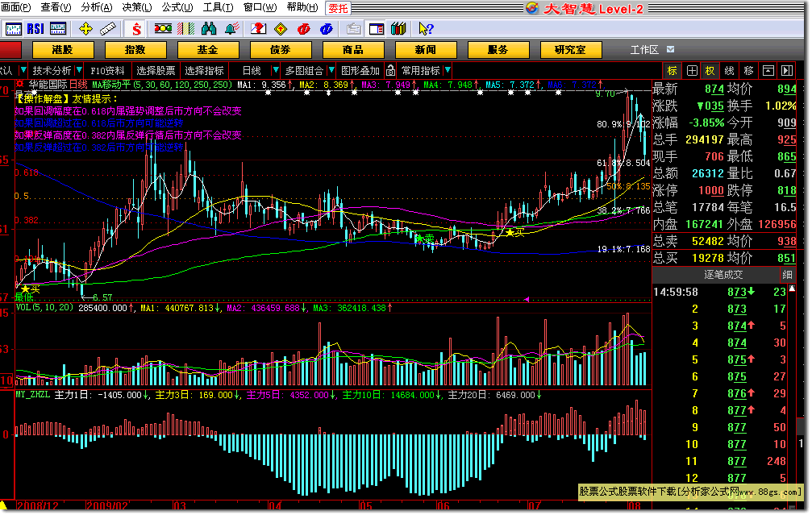Toggle the 标 mark button
This screenshot has width=812, height=515.
click(x=673, y=71)
